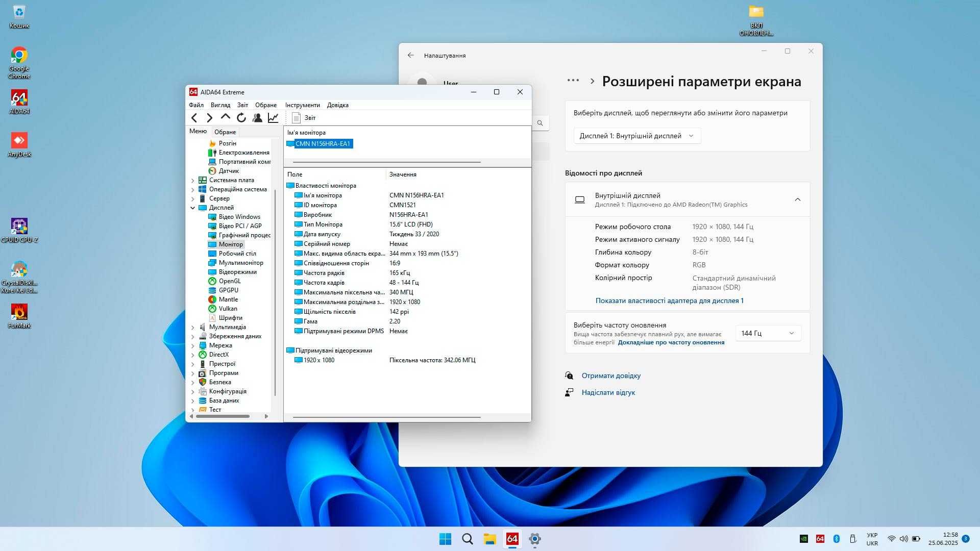Expand the Операційна система node
The width and height of the screenshot is (980, 551).
(192, 190)
